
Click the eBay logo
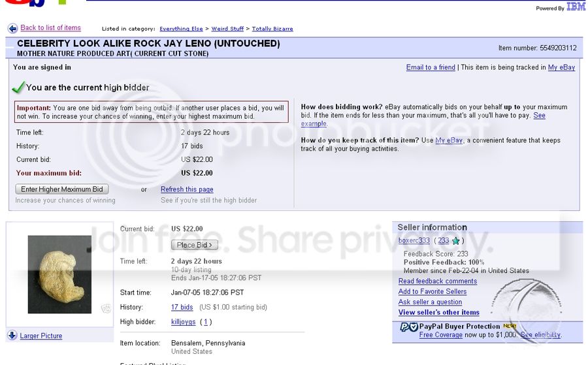(x=36, y=2)
